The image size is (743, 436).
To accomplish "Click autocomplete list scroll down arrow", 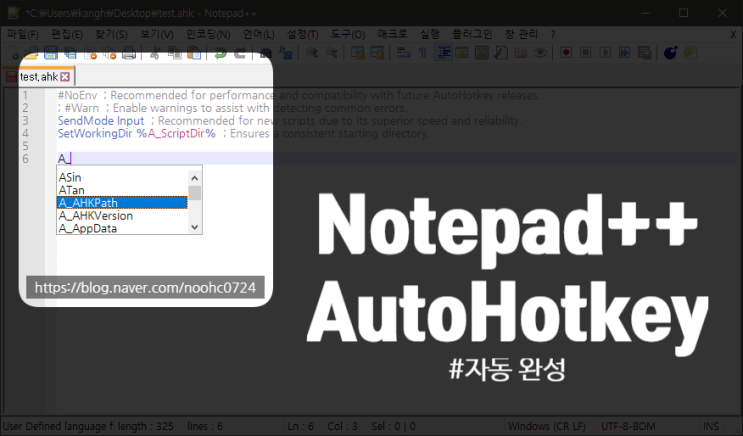I will 195,227.
